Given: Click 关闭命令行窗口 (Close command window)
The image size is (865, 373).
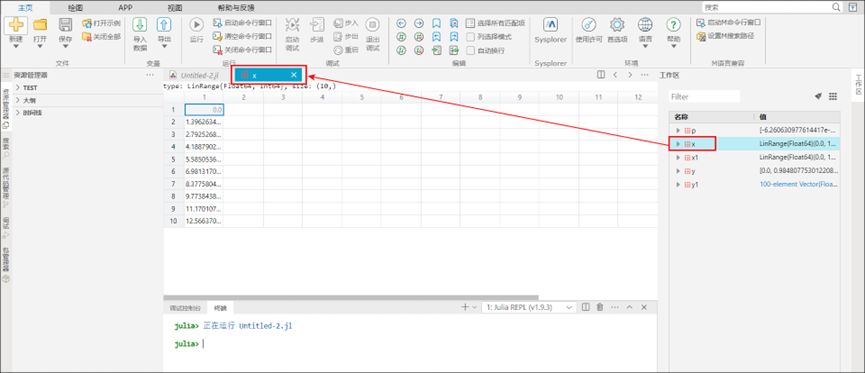Looking at the screenshot, I should 242,50.
